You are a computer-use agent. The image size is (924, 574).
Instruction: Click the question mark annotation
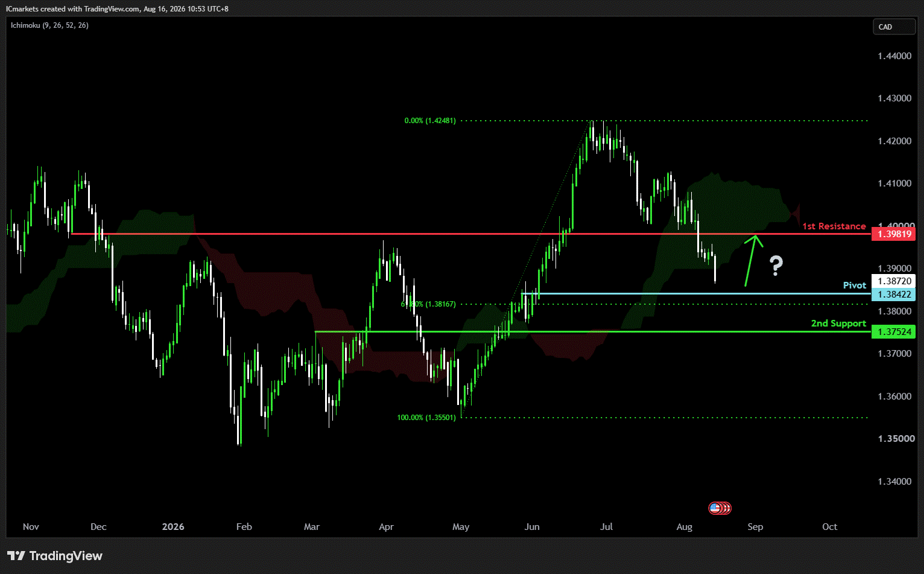click(x=776, y=266)
